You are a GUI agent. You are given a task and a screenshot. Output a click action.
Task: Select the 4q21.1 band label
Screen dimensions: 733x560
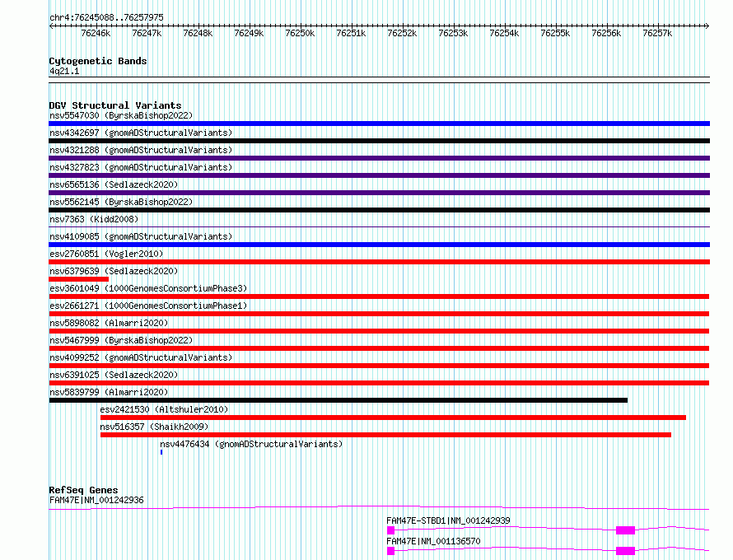(64, 71)
